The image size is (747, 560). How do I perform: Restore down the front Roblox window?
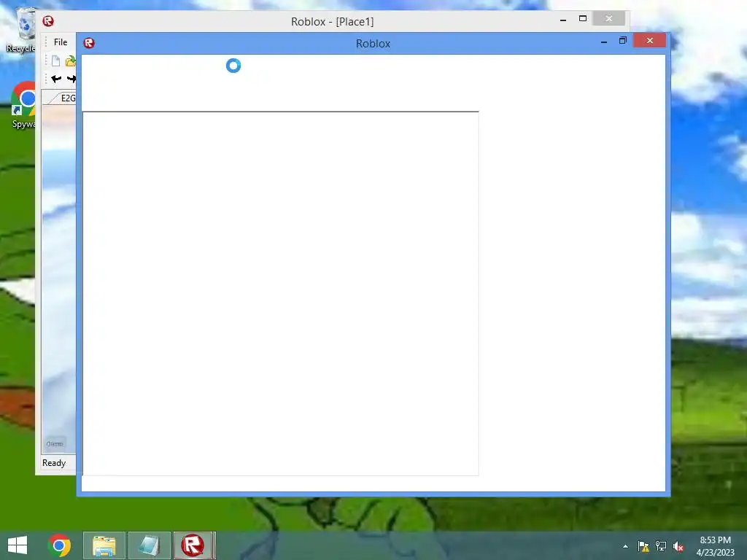coord(623,41)
